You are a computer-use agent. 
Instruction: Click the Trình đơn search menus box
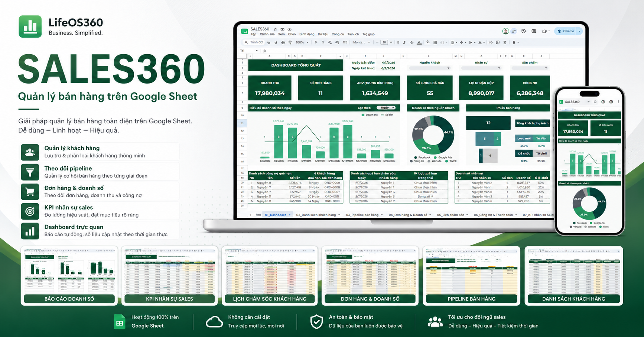point(254,42)
